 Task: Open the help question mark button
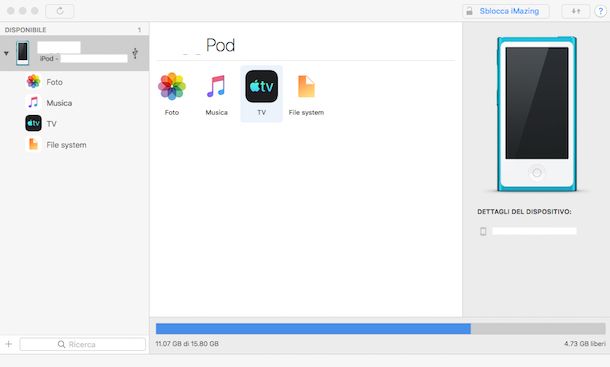(600, 11)
